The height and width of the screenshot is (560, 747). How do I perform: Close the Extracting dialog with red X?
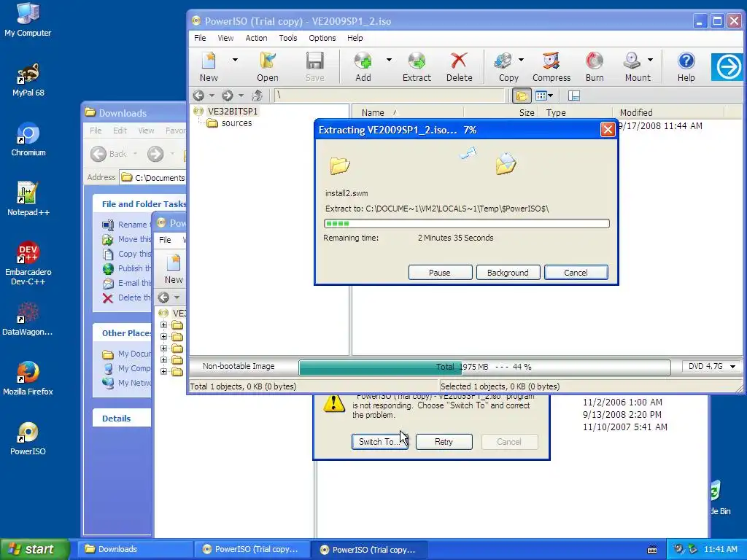(x=608, y=130)
